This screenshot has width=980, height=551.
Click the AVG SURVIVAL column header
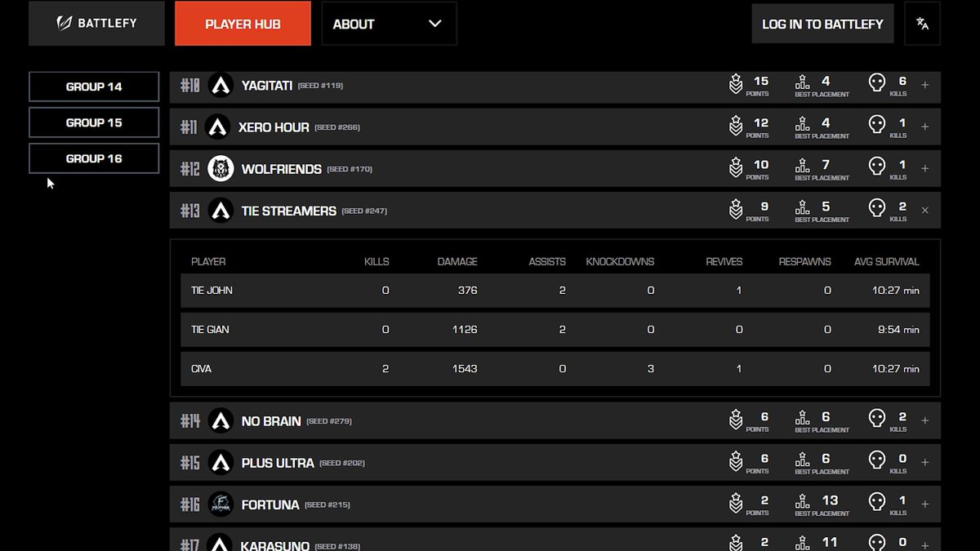[886, 262]
